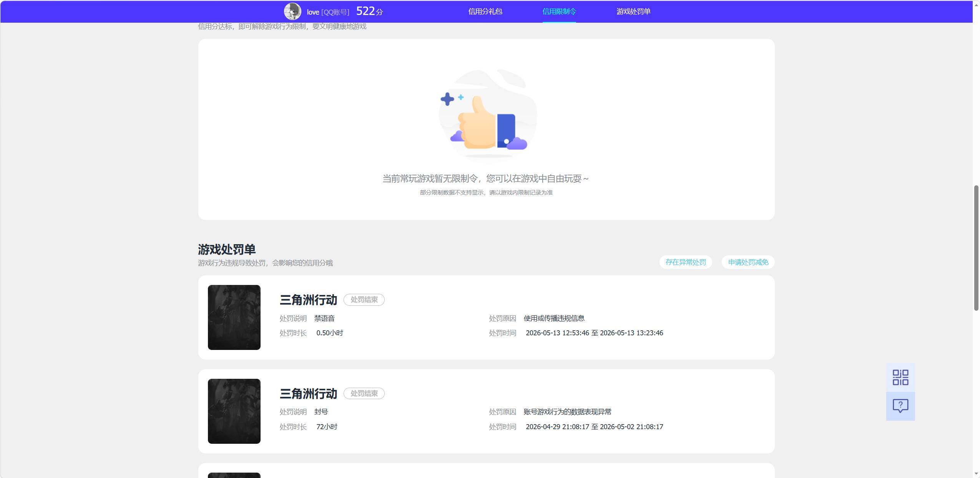Click 处罚结束 badge on 封号 record

coord(364,393)
